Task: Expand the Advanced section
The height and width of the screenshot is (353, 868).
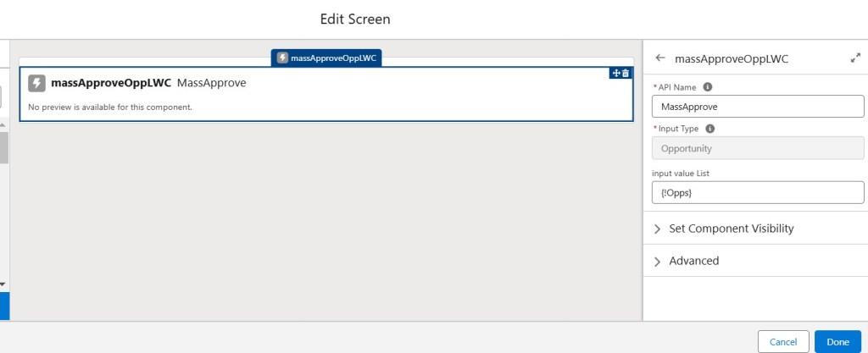Action: click(693, 261)
